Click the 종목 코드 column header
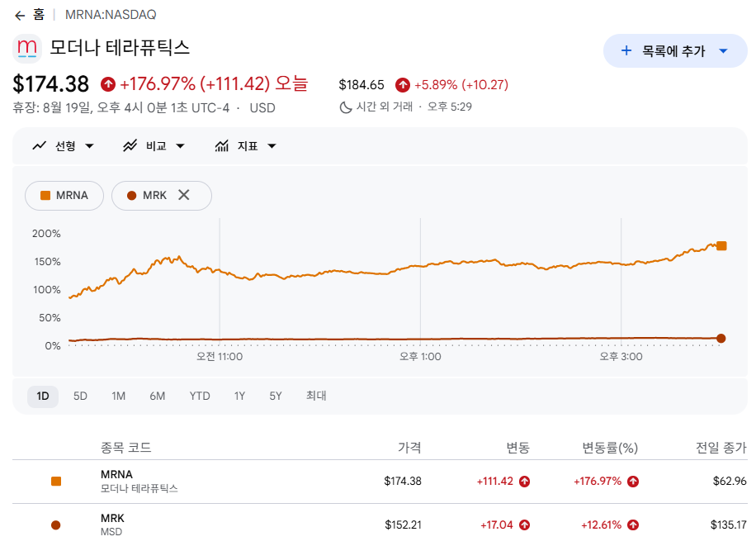 point(125,448)
